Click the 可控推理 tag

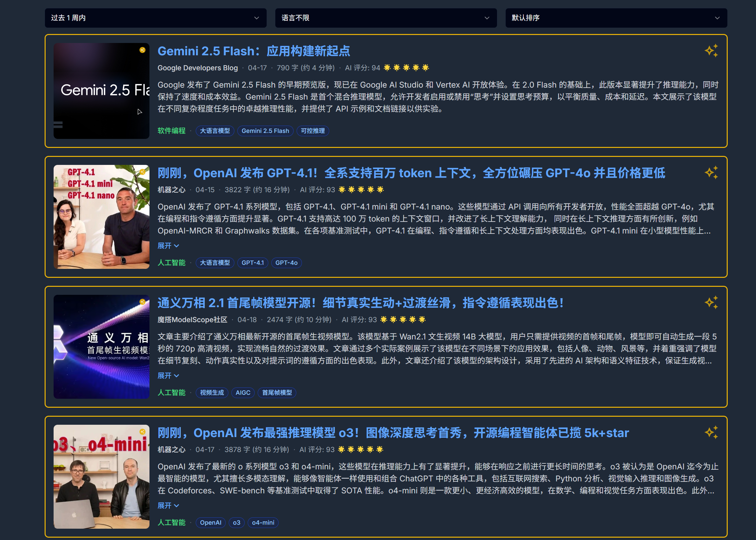313,131
